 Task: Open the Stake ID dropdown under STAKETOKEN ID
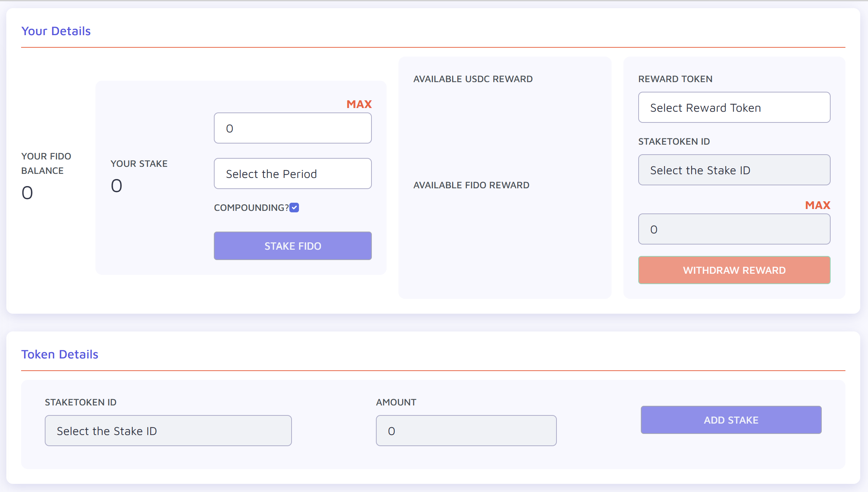734,170
